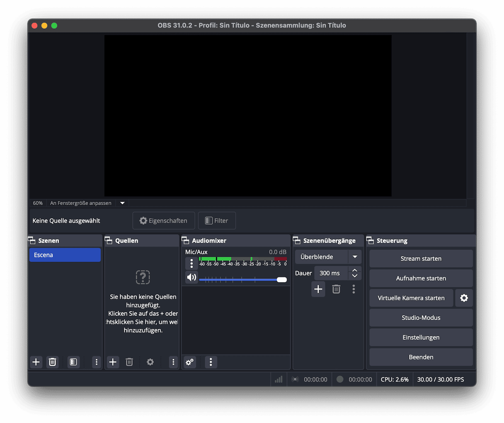This screenshot has width=504, height=423.
Task: Mute the Mic/Aux speaker icon
Action: click(191, 277)
